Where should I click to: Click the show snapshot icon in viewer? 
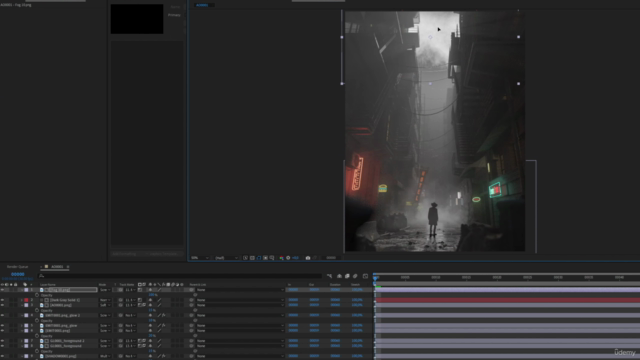[315, 258]
